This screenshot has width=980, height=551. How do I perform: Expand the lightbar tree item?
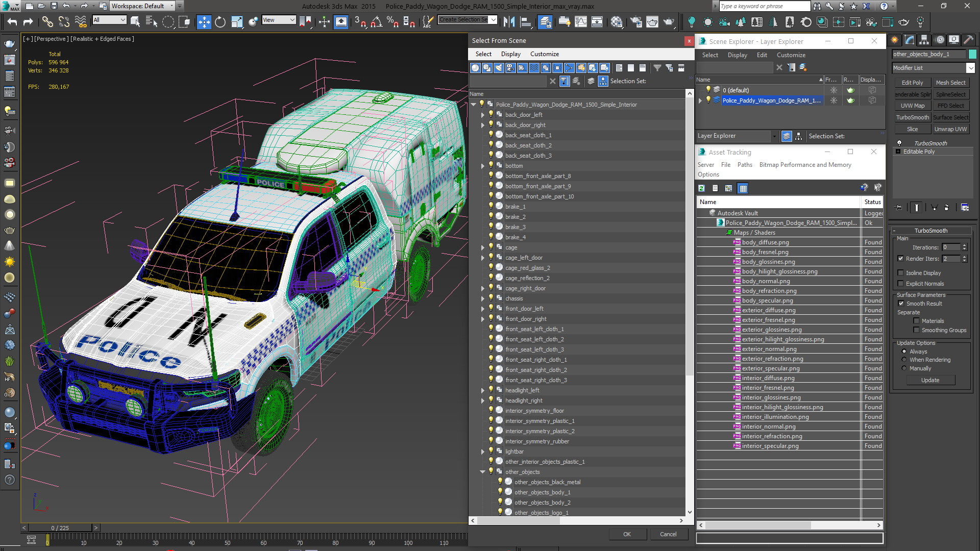tap(483, 452)
